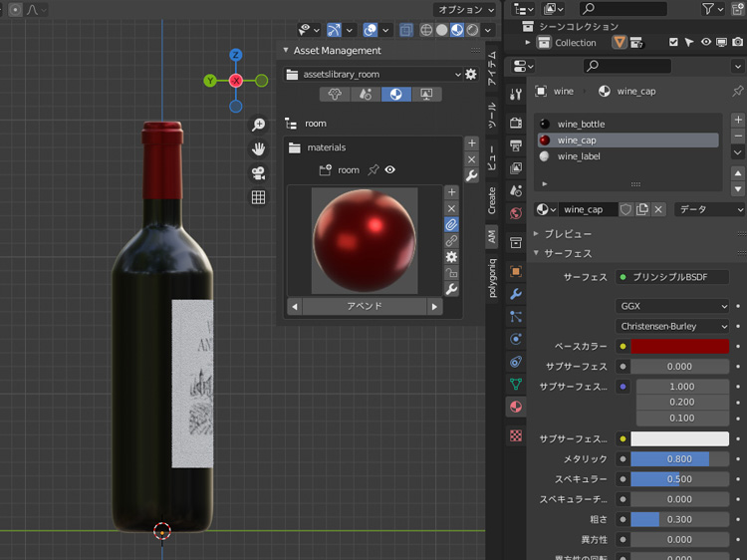Switch perspective with the grid icon

[x=258, y=197]
